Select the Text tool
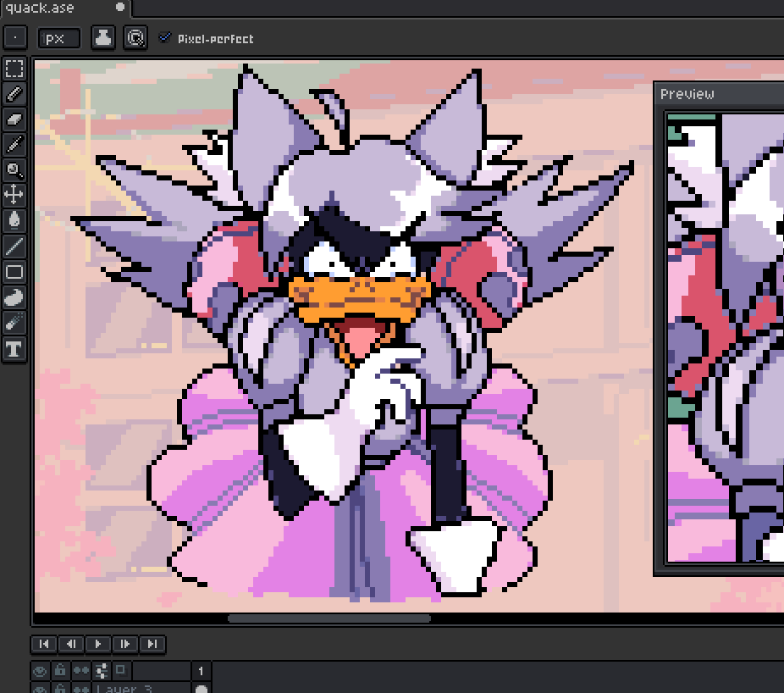The image size is (784, 693). click(x=14, y=349)
